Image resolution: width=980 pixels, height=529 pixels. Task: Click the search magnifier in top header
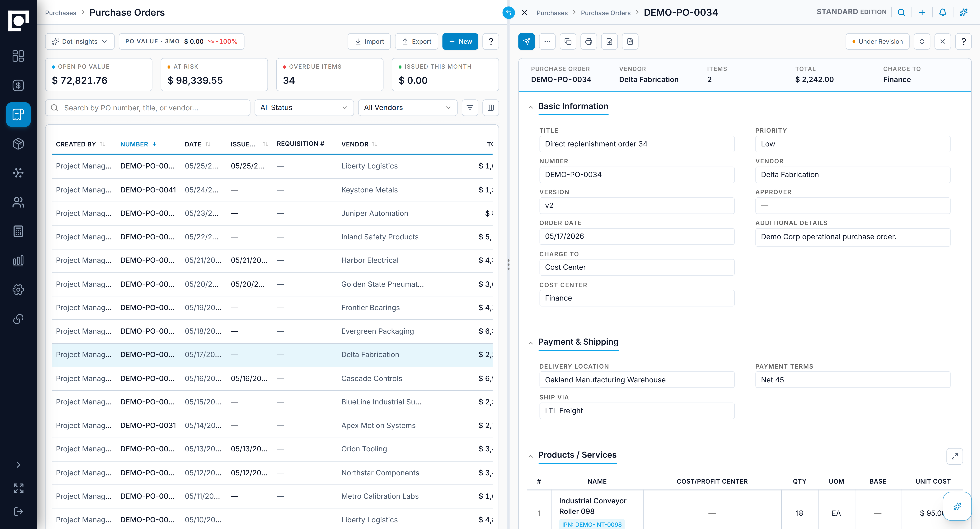tap(901, 12)
